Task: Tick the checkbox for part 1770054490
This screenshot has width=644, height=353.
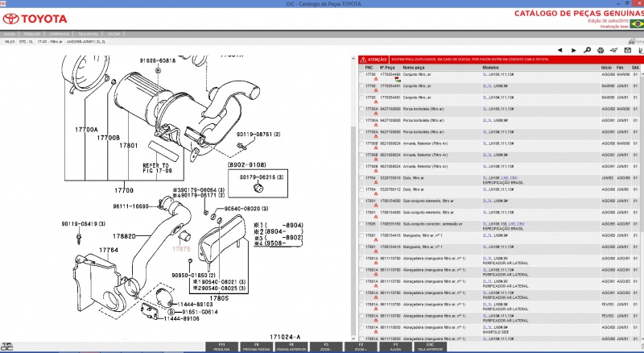Action: pyautogui.click(x=361, y=75)
